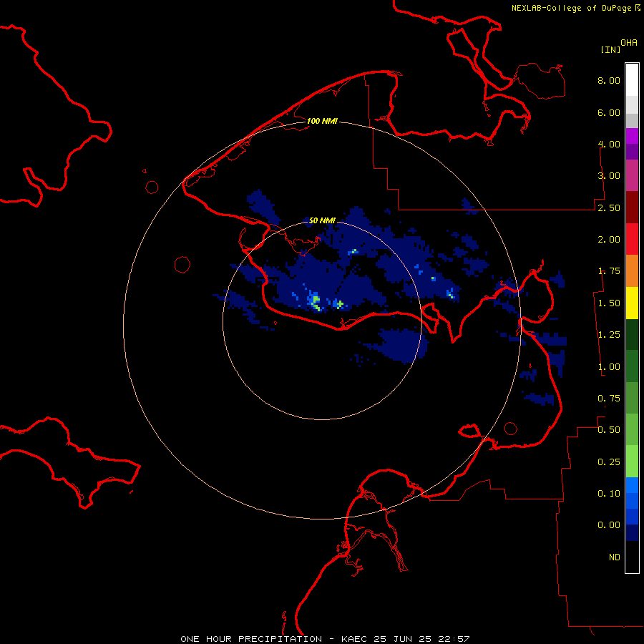Select the 3.00 legend value

[x=609, y=176]
